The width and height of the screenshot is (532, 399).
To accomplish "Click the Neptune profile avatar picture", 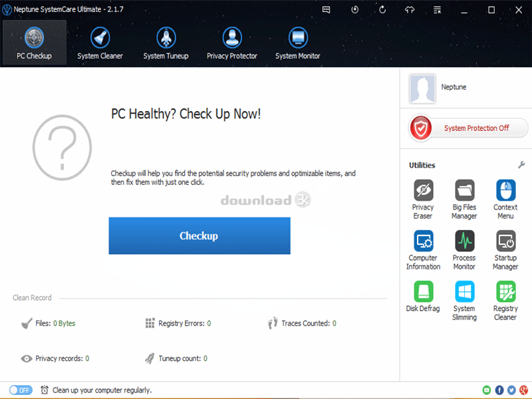I will pyautogui.click(x=422, y=89).
